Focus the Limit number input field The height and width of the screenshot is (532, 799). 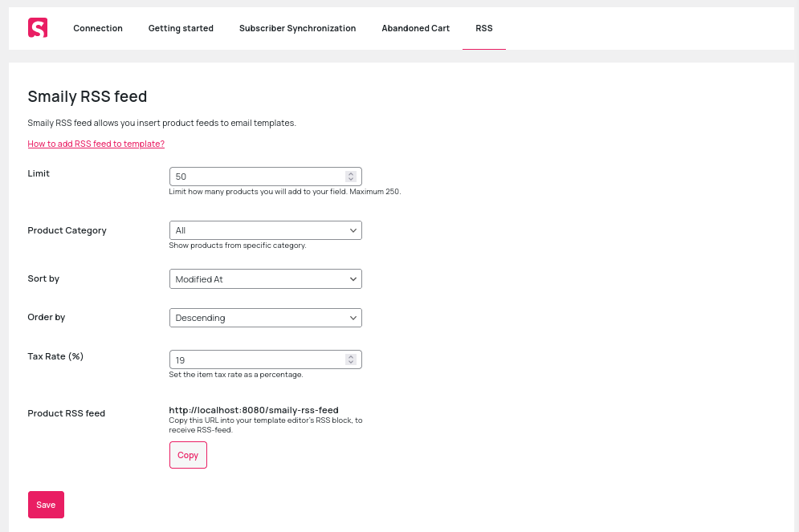[x=257, y=177]
